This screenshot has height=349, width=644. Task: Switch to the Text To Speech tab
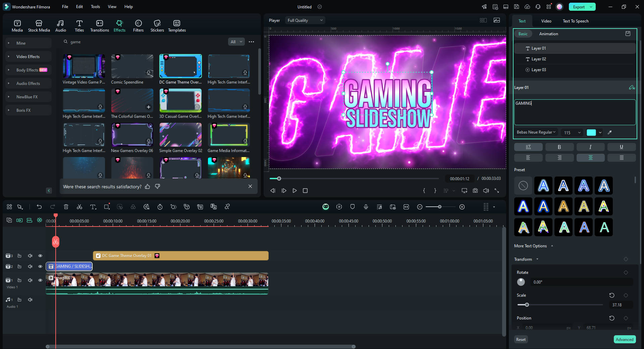tap(576, 21)
